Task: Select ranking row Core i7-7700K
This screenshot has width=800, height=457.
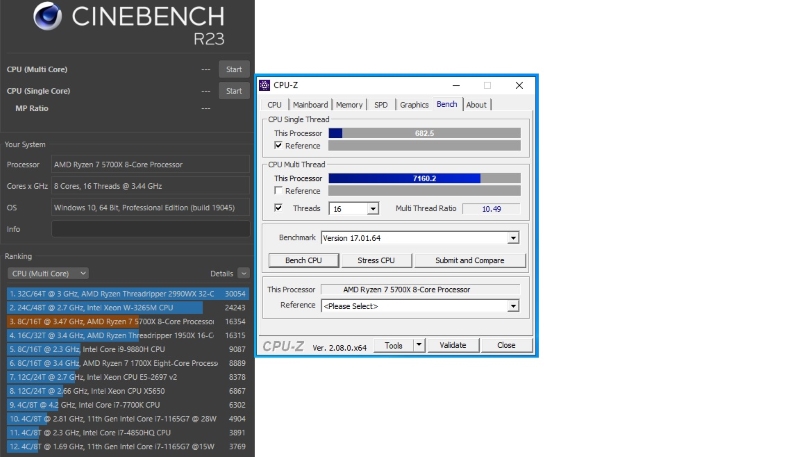Action: (128, 404)
